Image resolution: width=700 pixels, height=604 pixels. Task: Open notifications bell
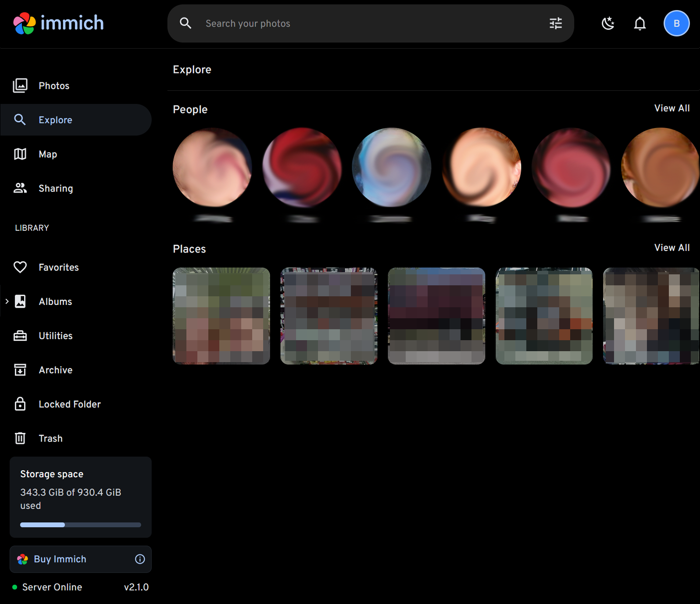640,23
